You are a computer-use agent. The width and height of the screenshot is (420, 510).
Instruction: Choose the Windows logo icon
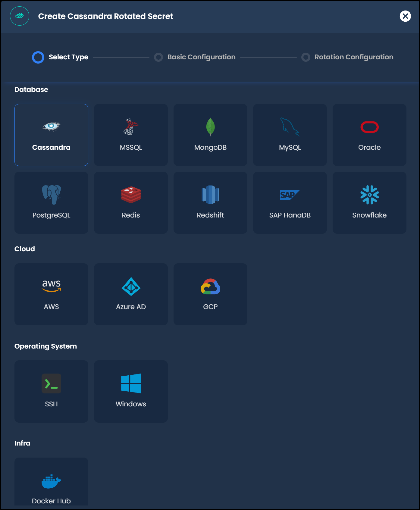coord(131,383)
